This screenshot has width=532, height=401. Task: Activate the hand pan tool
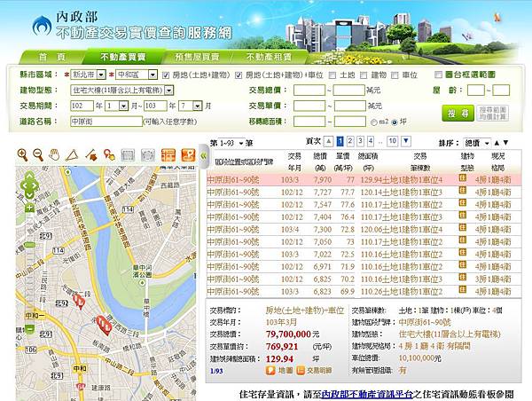point(54,155)
